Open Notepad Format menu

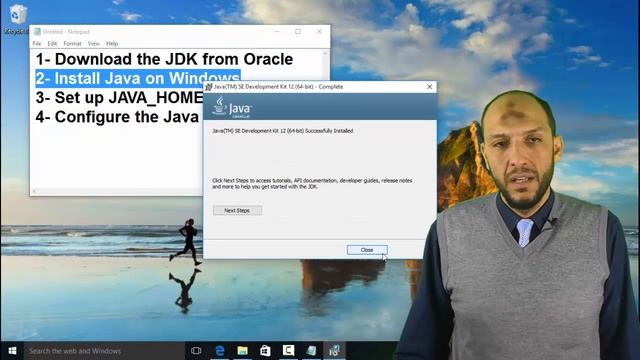pos(72,43)
